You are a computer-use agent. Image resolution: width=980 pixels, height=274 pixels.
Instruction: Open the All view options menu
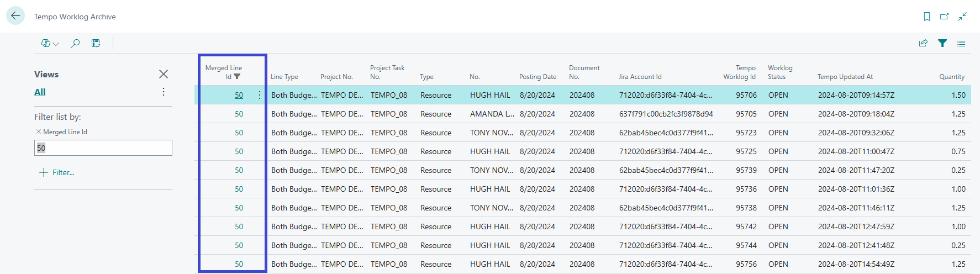pos(164,92)
